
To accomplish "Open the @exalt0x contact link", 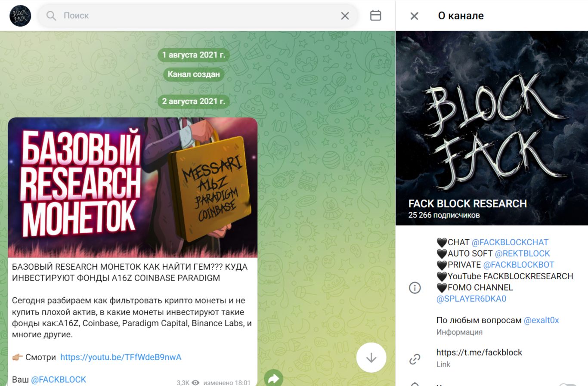I will (541, 320).
